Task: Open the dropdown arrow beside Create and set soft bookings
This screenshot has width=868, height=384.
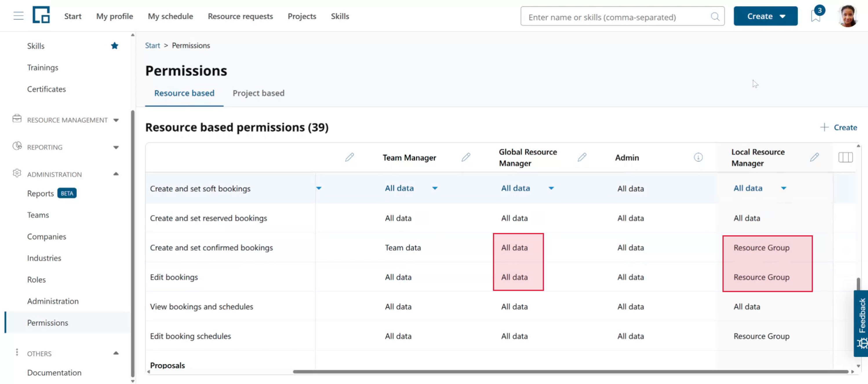Action: click(x=319, y=188)
